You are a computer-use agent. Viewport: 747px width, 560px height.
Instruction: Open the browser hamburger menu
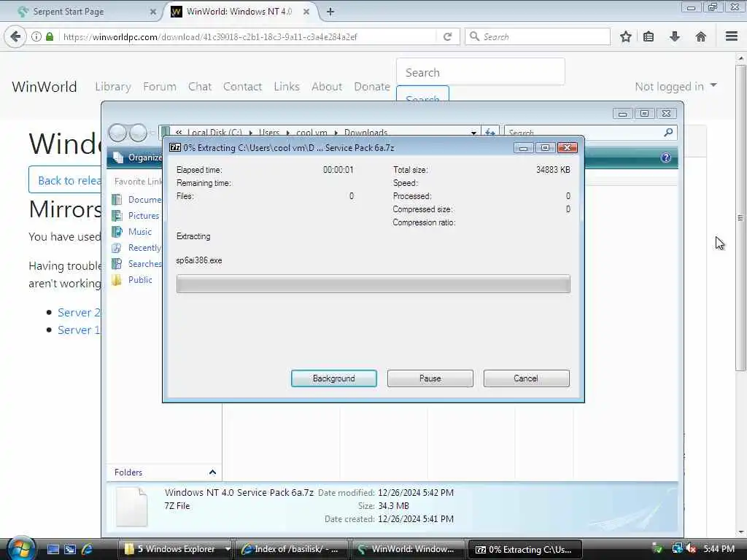tap(732, 36)
